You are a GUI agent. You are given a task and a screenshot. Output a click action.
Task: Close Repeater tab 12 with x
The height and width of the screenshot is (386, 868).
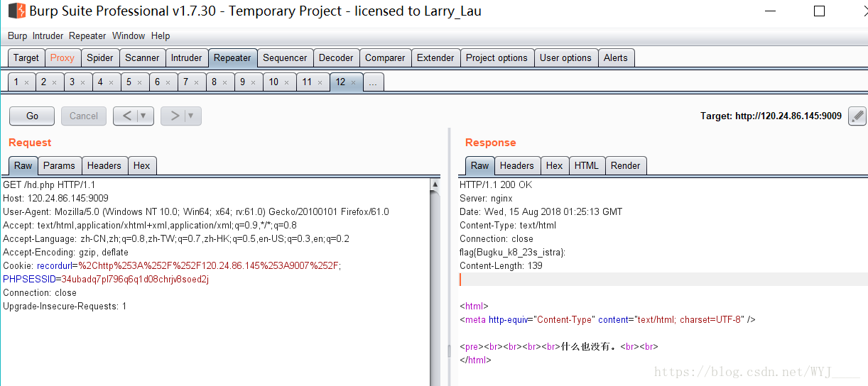click(x=353, y=82)
